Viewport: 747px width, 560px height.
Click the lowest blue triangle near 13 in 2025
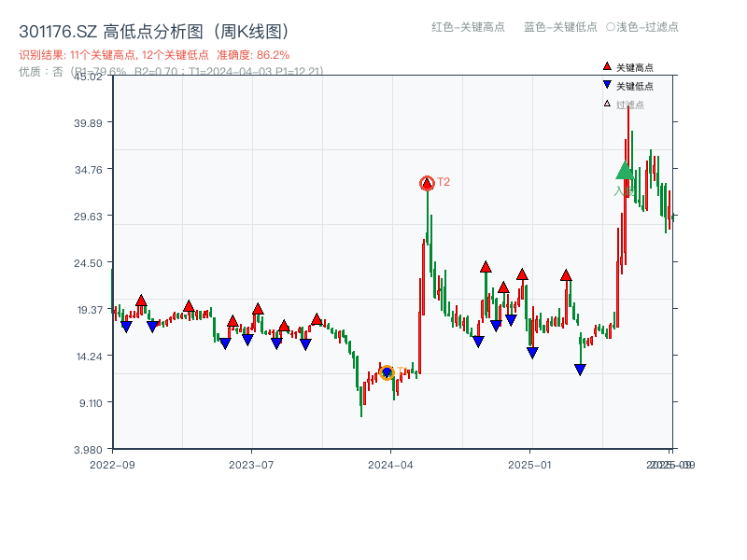click(580, 370)
